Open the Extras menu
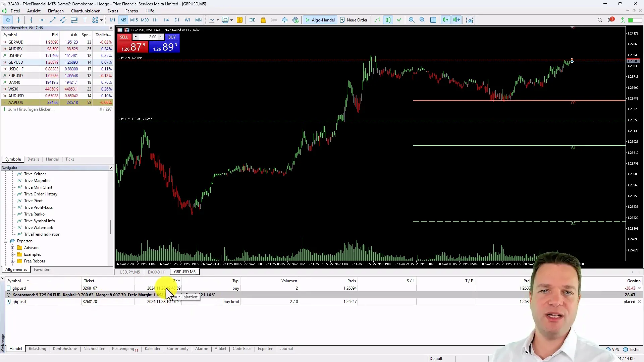 (113, 11)
